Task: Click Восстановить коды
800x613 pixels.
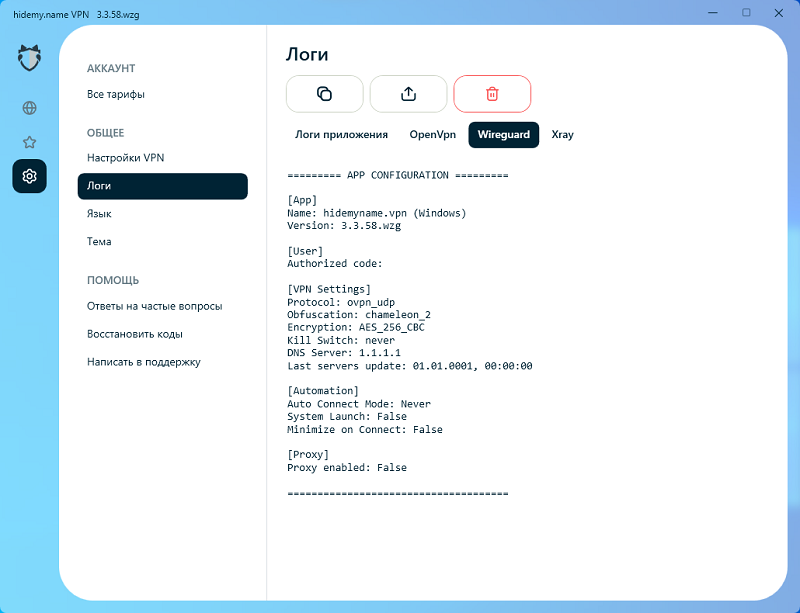Action: tap(134, 334)
